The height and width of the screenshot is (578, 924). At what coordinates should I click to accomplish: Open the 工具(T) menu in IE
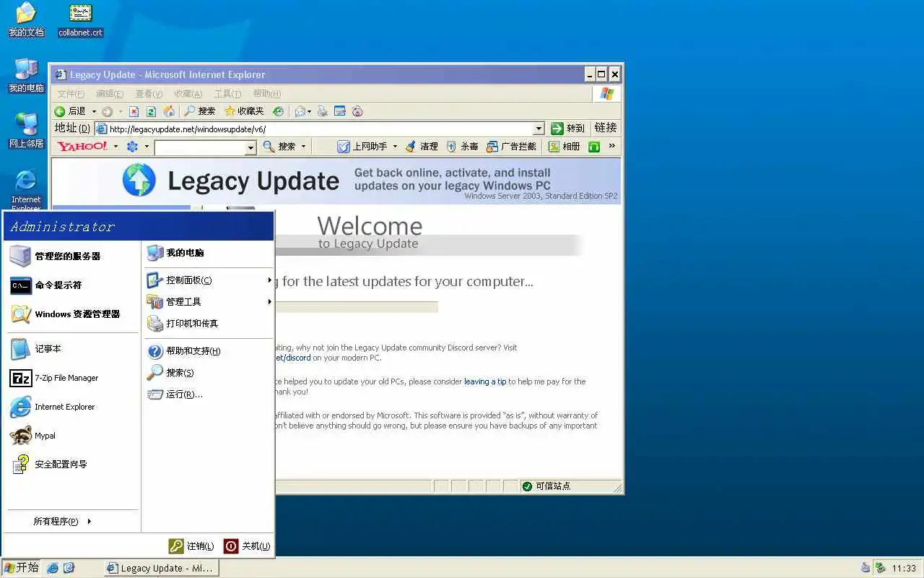227,94
